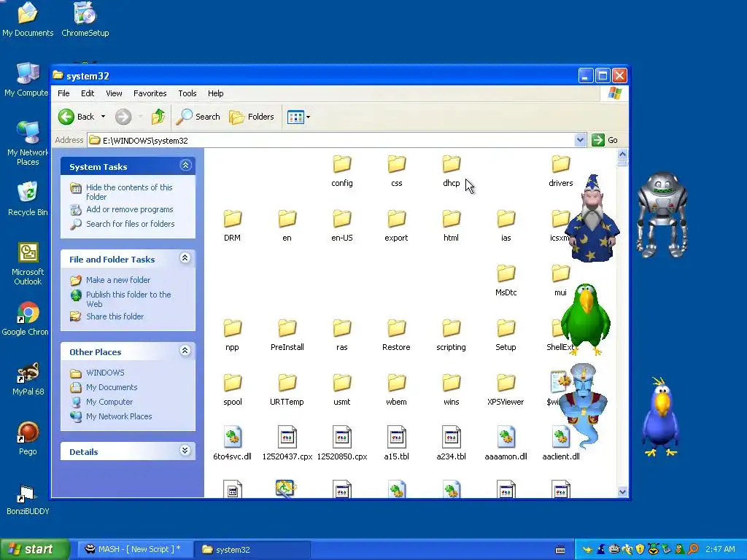The width and height of the screenshot is (747, 560).
Task: Open the Back history dropdown arrow
Action: pos(103,117)
